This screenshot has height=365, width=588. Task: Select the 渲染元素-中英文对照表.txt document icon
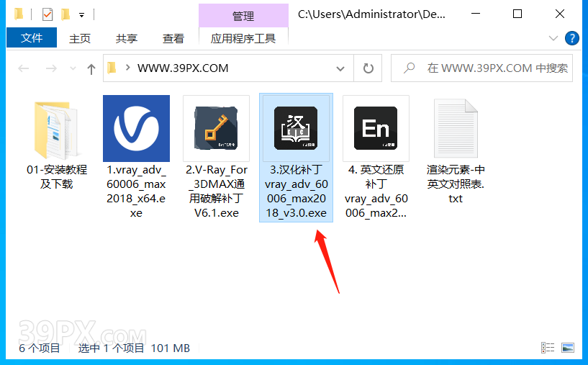click(456, 128)
